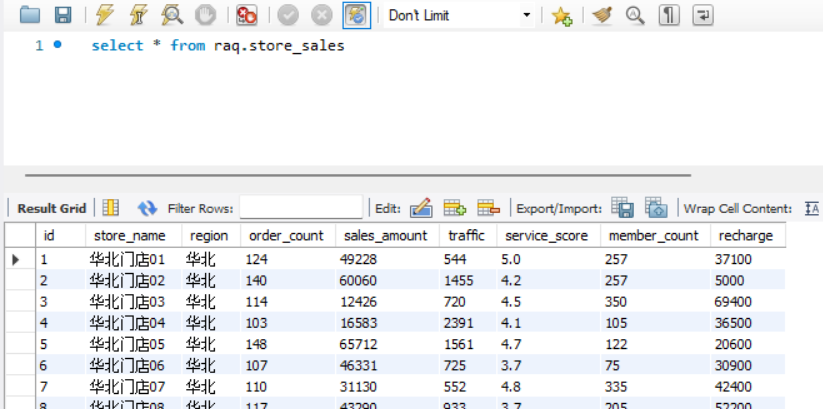Select traffic cell 2391

(468, 322)
